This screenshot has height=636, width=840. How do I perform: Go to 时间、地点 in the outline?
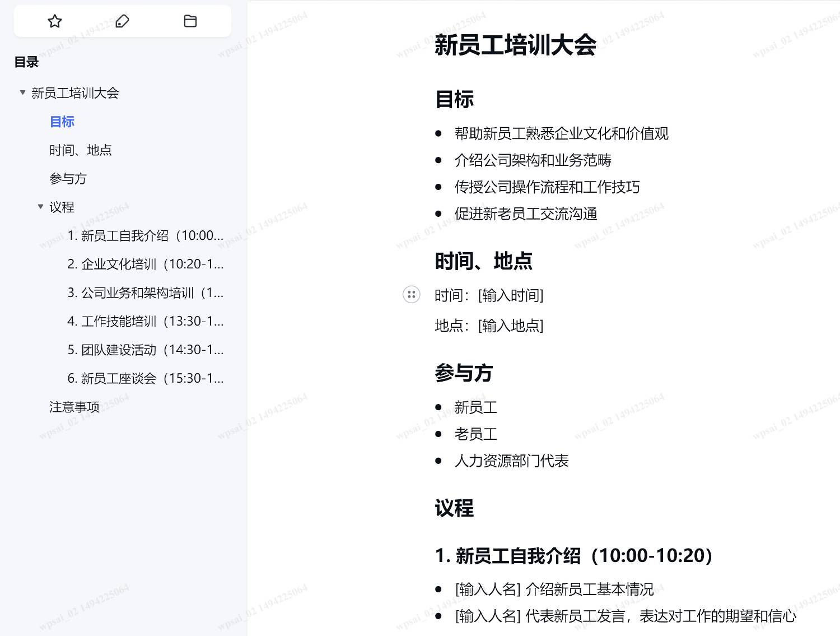81,150
